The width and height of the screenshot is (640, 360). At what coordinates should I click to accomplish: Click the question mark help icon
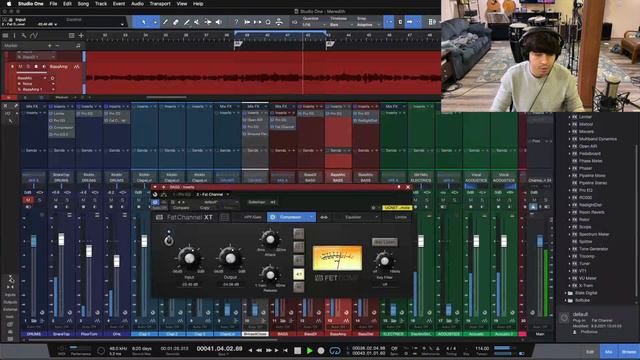tap(236, 22)
